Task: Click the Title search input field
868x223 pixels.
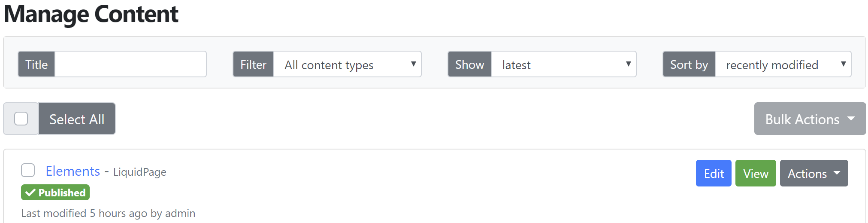Action: [130, 64]
